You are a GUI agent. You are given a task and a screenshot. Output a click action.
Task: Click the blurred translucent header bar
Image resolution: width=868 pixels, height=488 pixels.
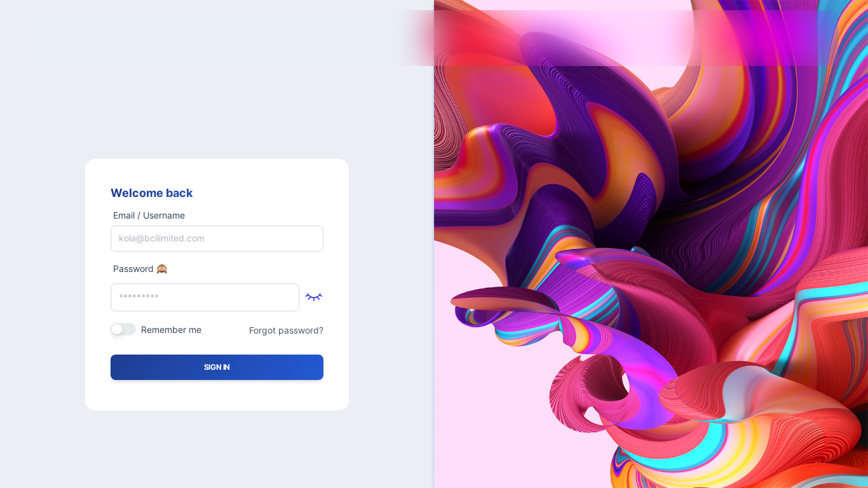point(434,38)
